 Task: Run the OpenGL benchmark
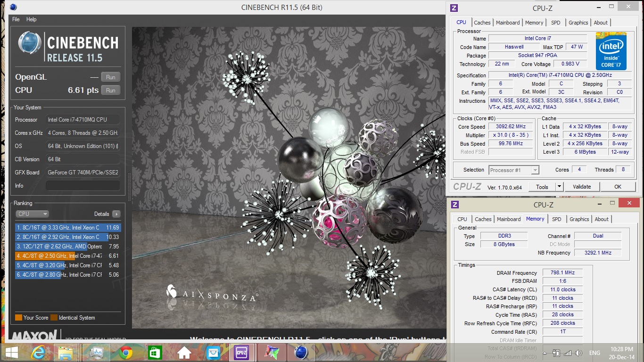click(111, 77)
